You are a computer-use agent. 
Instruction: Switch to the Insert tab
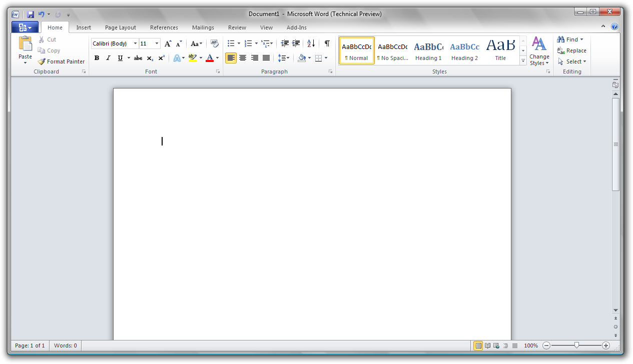click(x=84, y=27)
